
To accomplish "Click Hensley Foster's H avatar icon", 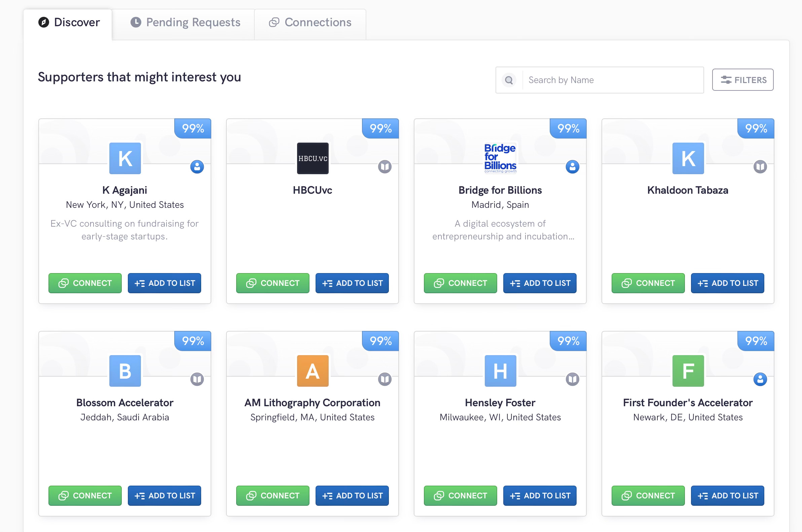I will point(500,371).
